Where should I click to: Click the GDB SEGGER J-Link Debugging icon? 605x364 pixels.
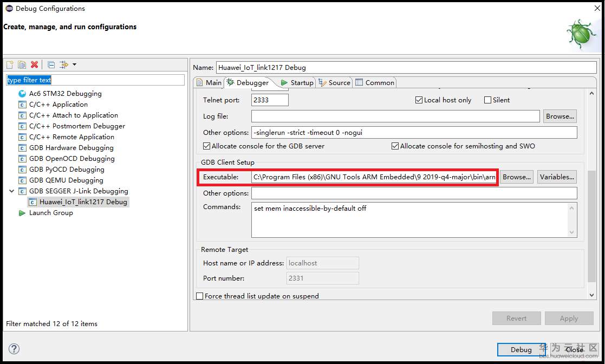[22, 191]
